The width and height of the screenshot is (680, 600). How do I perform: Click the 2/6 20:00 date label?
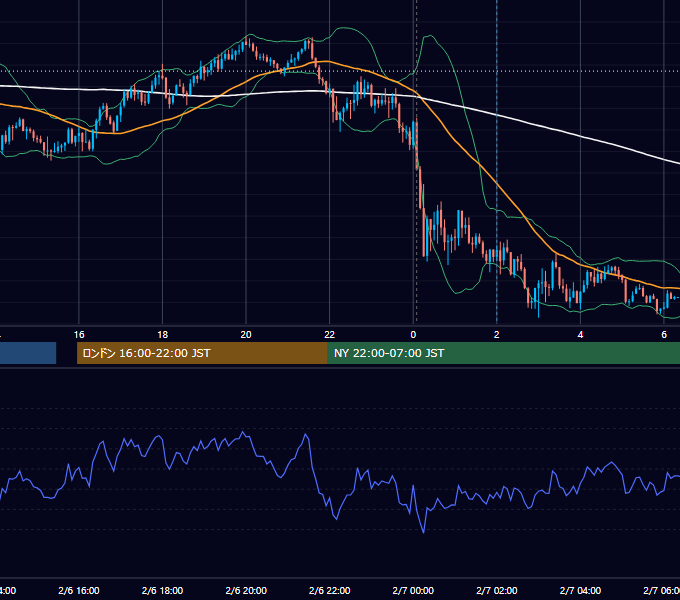(246, 590)
